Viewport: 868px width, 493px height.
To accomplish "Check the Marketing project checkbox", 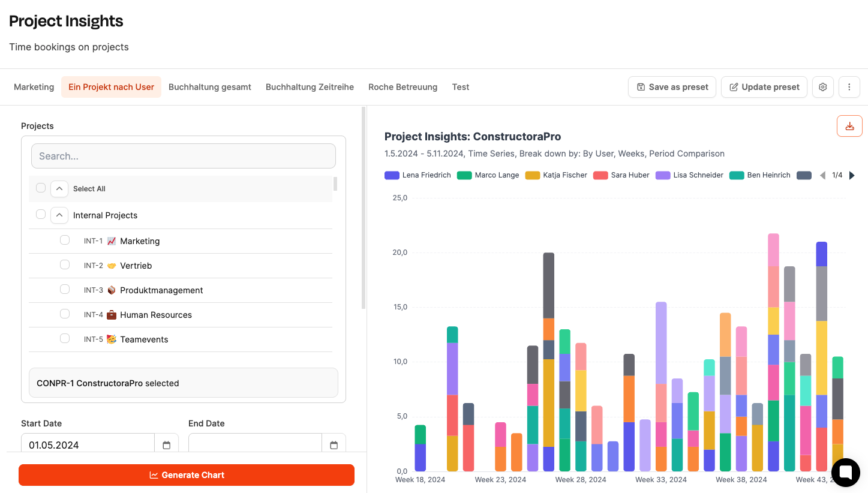I will coord(65,241).
